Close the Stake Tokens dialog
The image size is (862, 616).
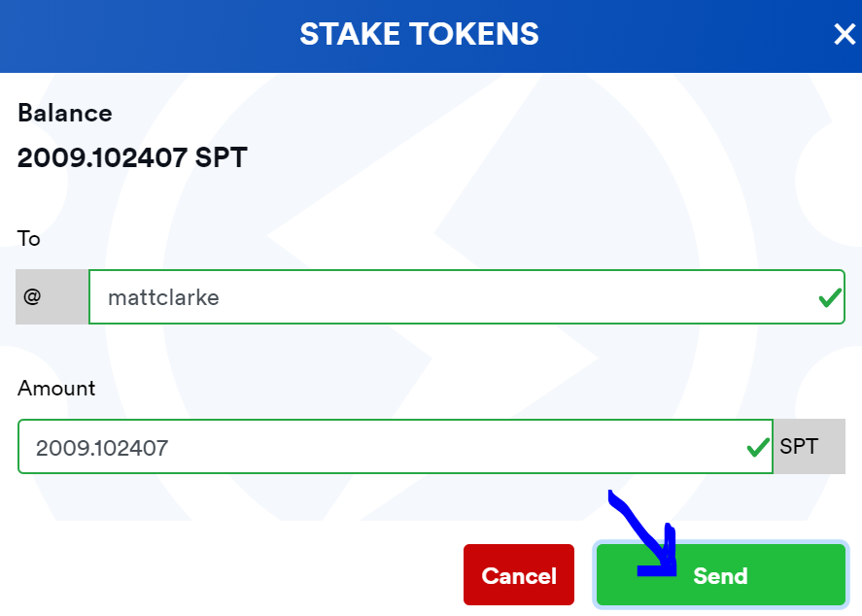click(x=844, y=35)
